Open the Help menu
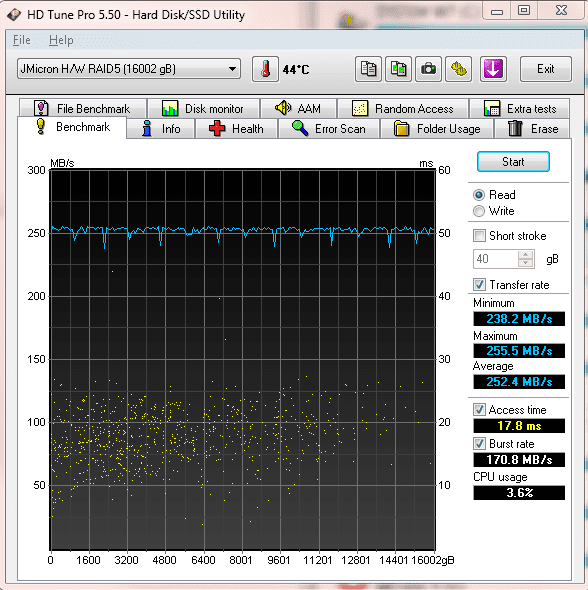The image size is (588, 590). click(x=61, y=40)
